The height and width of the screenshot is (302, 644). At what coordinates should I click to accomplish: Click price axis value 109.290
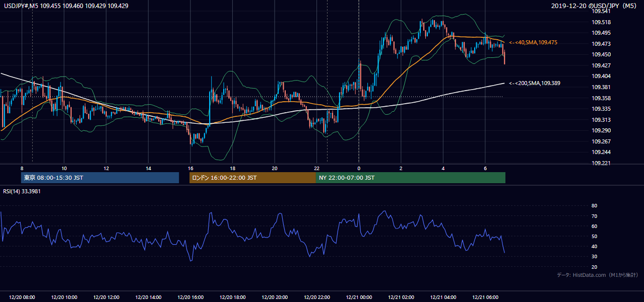pos(601,130)
